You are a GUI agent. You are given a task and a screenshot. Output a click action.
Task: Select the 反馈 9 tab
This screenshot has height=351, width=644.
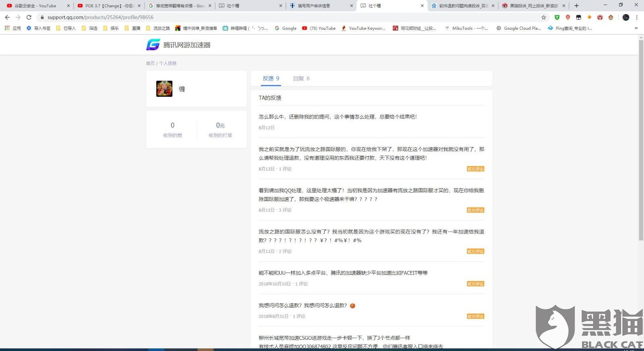click(x=271, y=78)
